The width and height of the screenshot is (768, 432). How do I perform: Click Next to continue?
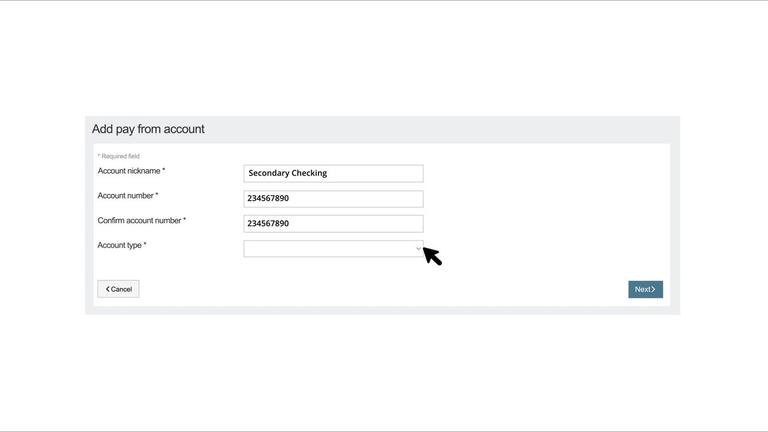(645, 289)
